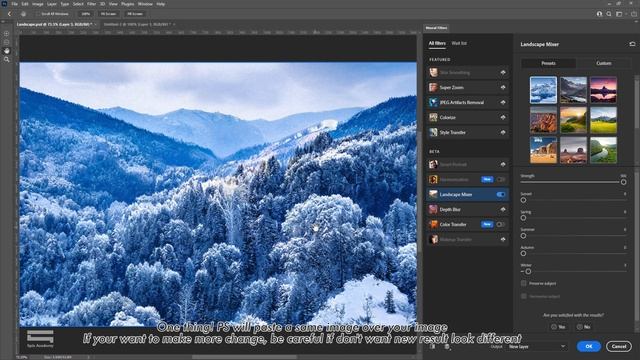Click the sad face icon for No feedback
Screen dimensions: 640x360
[x=580, y=327]
